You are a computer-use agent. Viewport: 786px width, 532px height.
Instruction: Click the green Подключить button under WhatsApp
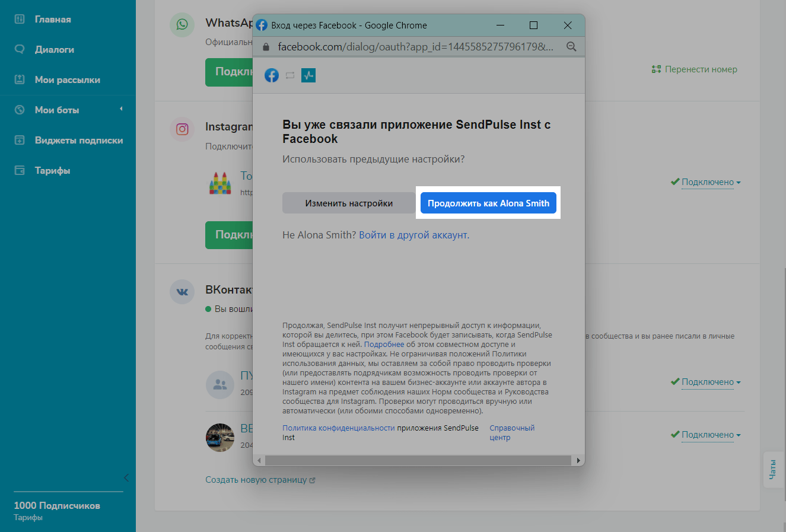tap(229, 72)
